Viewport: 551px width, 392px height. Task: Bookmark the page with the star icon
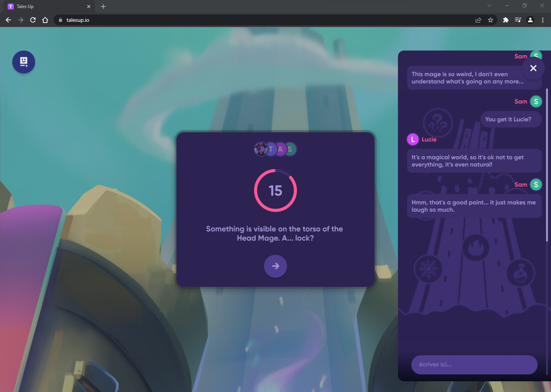pyautogui.click(x=491, y=20)
